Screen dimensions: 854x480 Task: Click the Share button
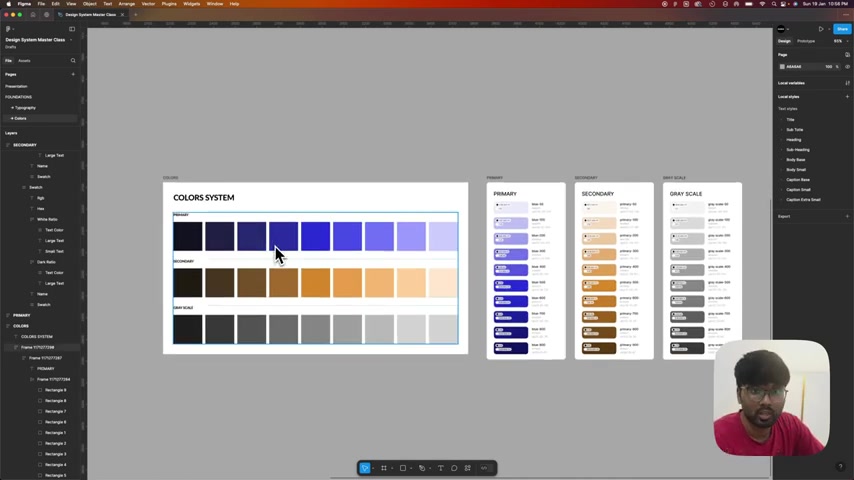click(842, 29)
